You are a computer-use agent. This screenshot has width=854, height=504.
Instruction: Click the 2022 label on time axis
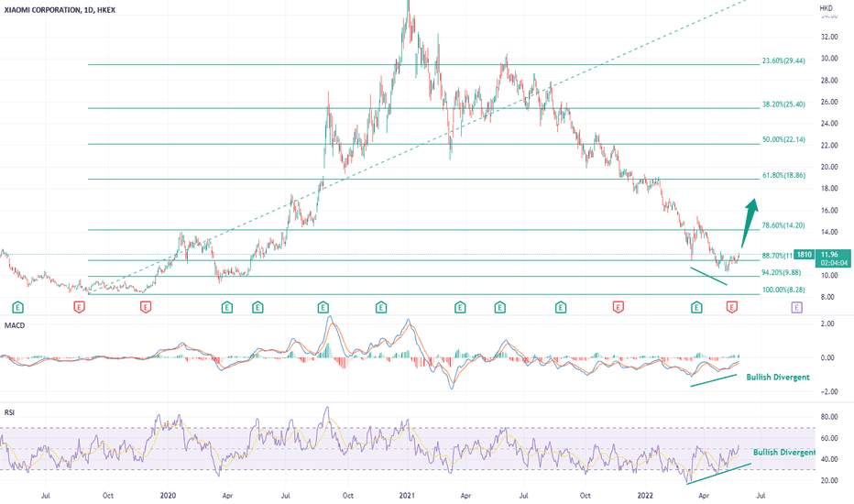tap(645, 496)
